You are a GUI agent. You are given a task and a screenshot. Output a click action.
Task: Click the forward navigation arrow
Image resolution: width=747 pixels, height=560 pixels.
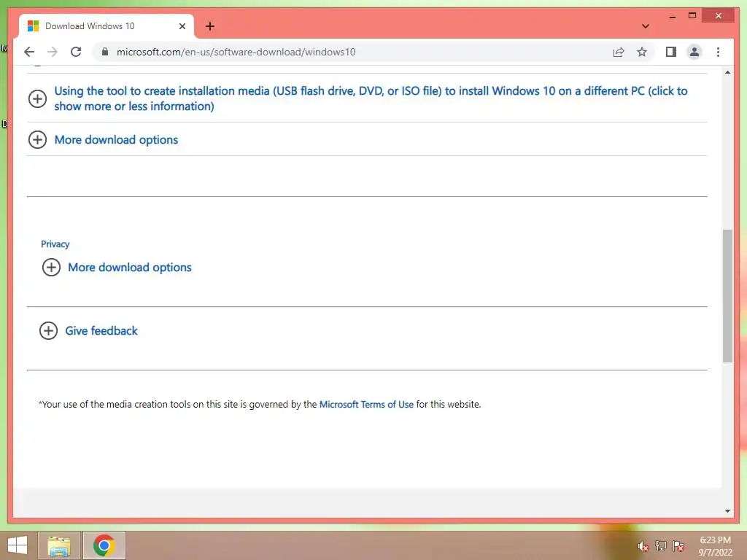tap(53, 52)
